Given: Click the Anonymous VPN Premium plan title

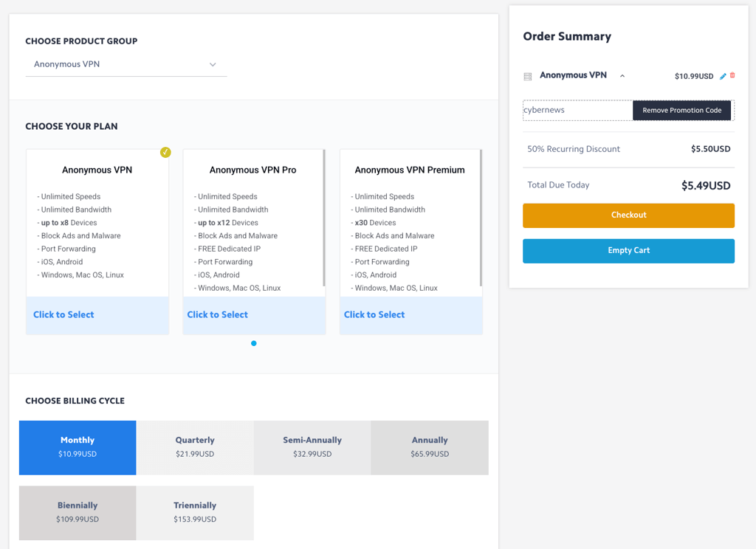Looking at the screenshot, I should coord(410,170).
